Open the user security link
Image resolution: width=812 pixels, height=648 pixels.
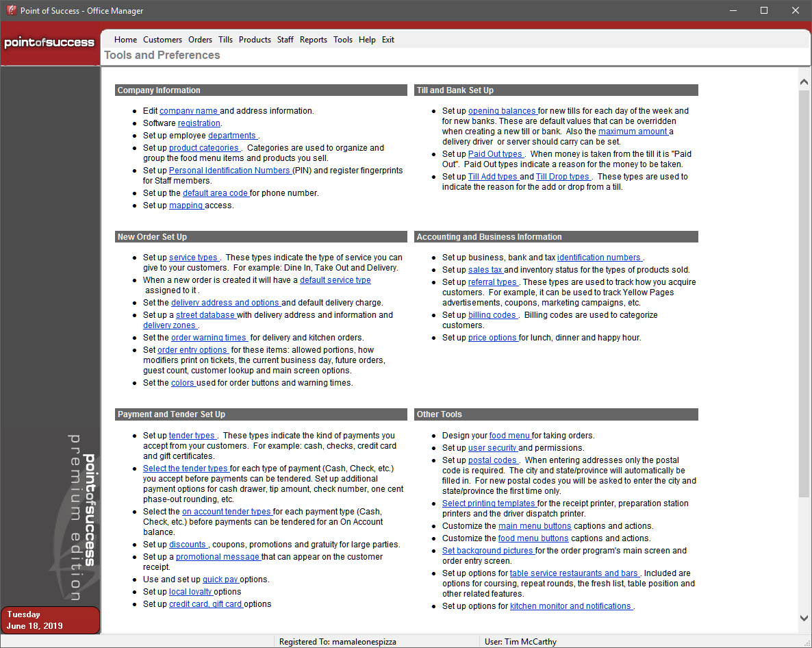coord(492,448)
